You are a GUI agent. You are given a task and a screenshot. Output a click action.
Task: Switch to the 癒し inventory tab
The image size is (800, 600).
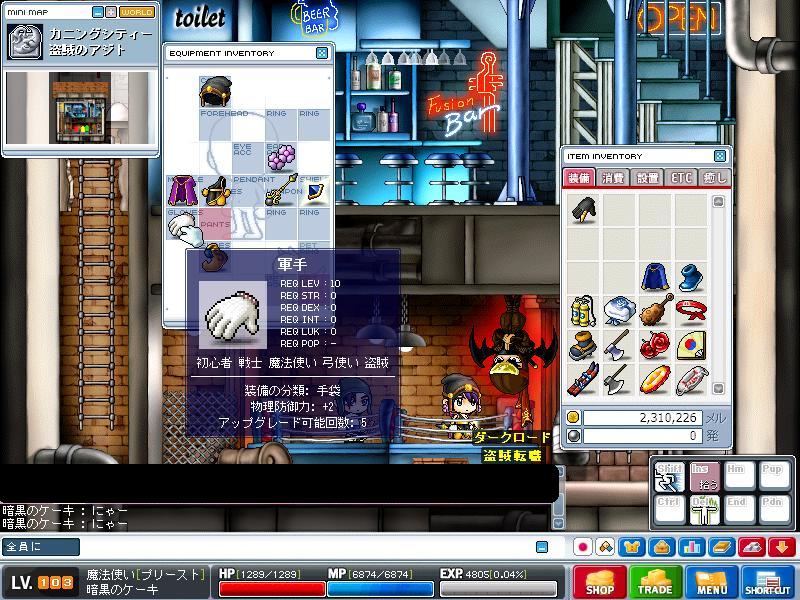[x=714, y=178]
